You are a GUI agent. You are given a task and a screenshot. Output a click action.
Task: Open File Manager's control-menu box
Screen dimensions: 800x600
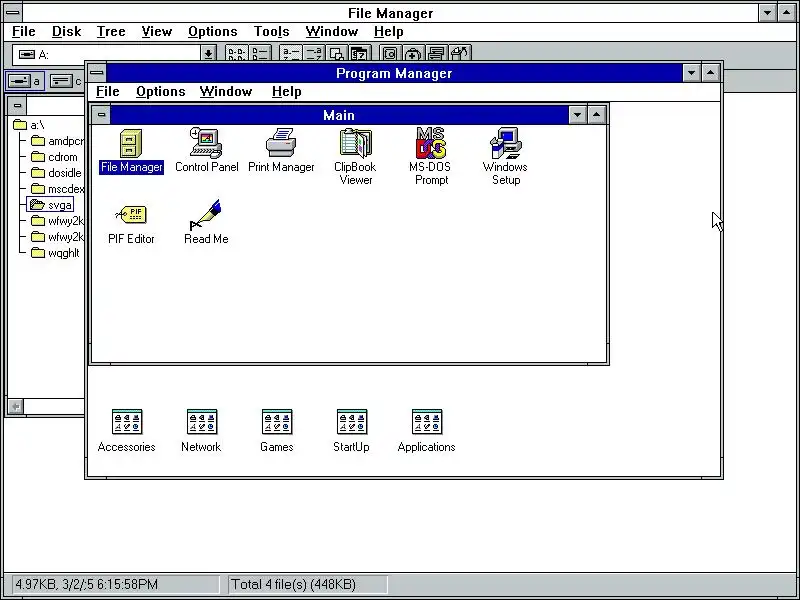point(13,12)
